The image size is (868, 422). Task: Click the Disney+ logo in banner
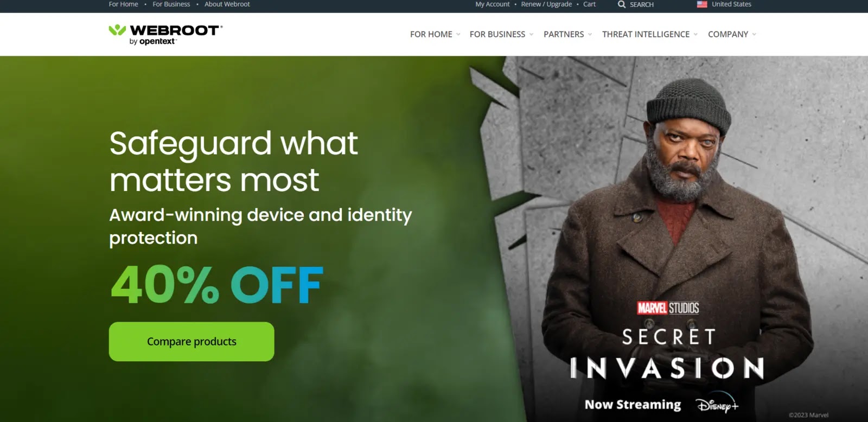pos(717,405)
